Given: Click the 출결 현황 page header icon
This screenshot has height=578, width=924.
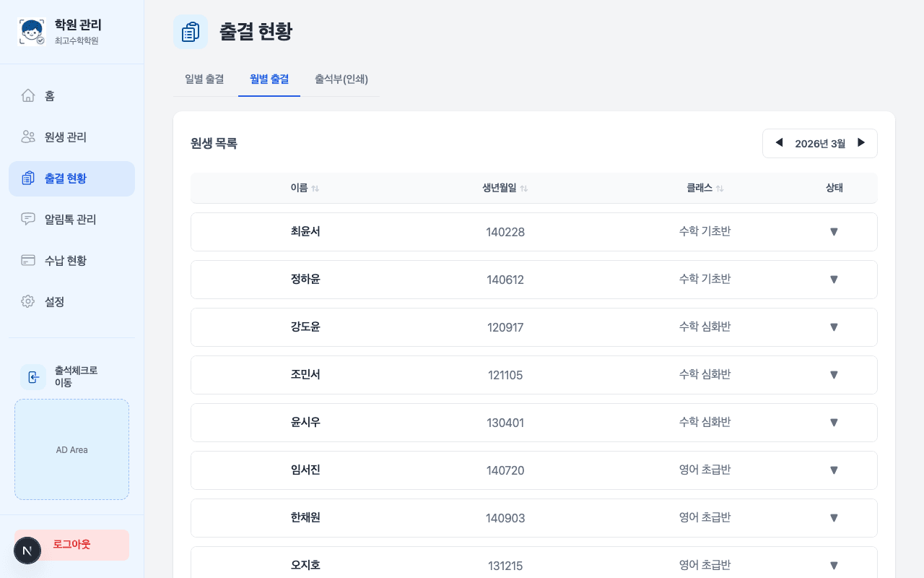Looking at the screenshot, I should point(191,32).
